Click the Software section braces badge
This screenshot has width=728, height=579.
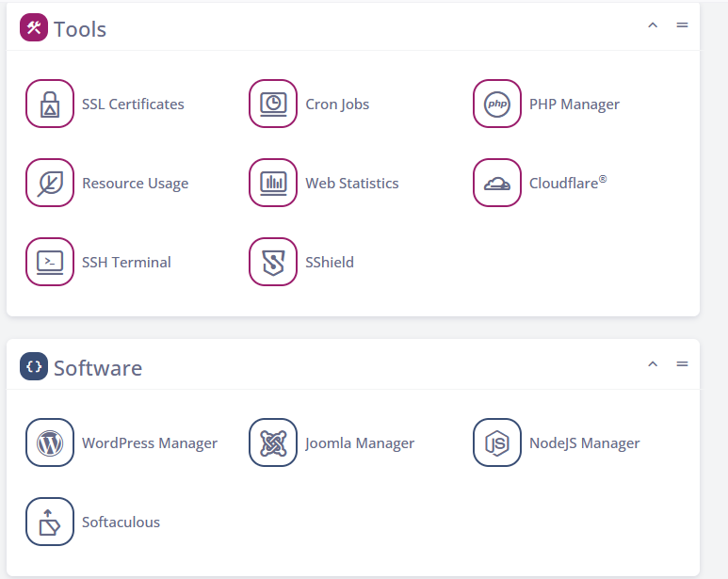[x=33, y=366]
